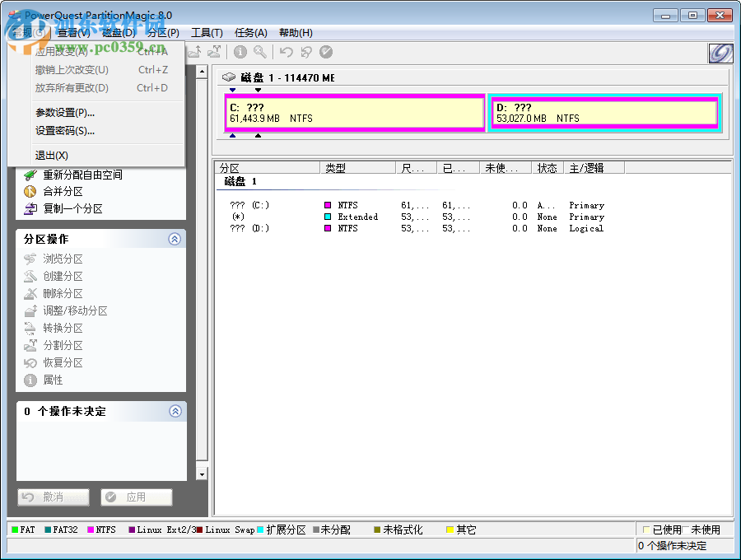Click the info (i) toolbar icon

coord(240,51)
